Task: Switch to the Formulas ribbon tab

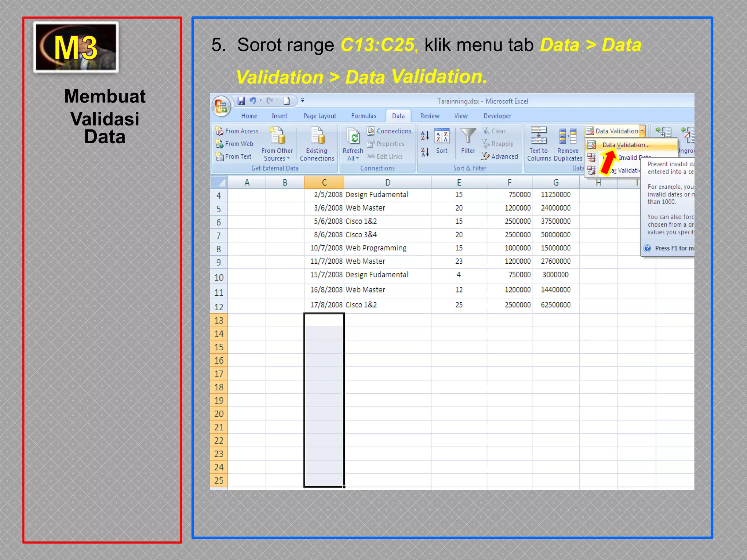Action: point(363,116)
